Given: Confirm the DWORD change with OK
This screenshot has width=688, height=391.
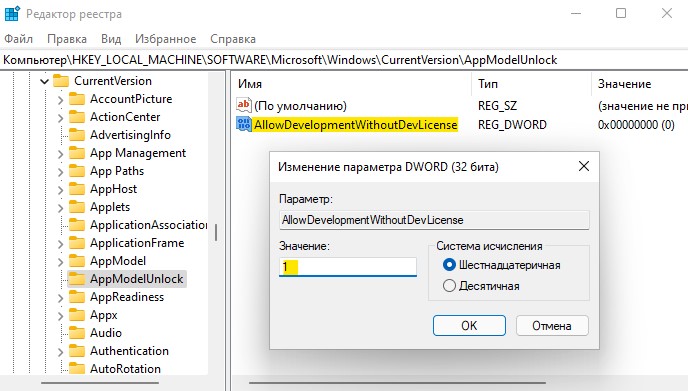Looking at the screenshot, I should tap(469, 326).
